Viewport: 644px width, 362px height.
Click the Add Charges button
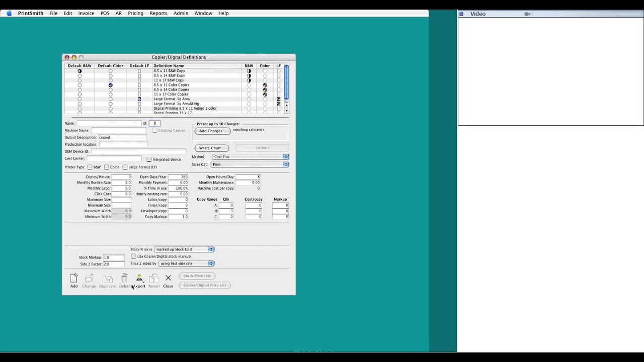pyautogui.click(x=212, y=131)
